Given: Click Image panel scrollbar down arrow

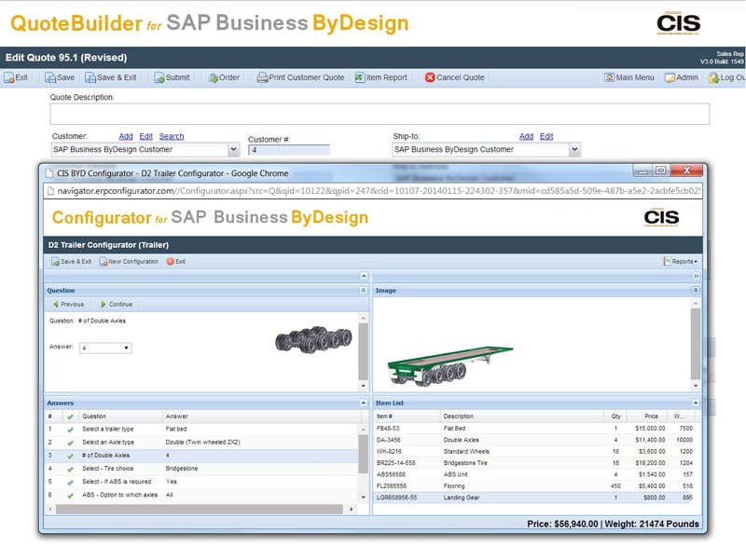Looking at the screenshot, I should [x=696, y=386].
